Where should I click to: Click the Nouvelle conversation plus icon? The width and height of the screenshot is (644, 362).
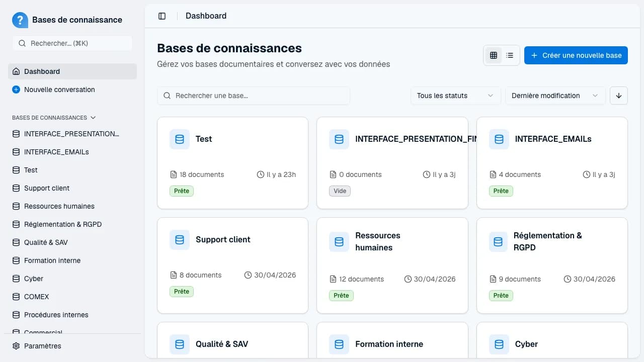click(16, 89)
